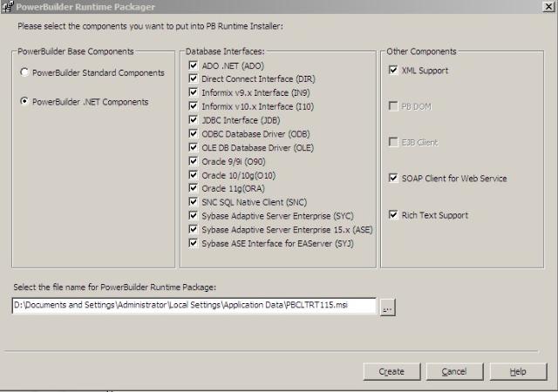This screenshot has width=558, height=392.
Task: Toggle Sybase Adaptive Server Enterprise 15.x (ASE)
Action: point(194,229)
